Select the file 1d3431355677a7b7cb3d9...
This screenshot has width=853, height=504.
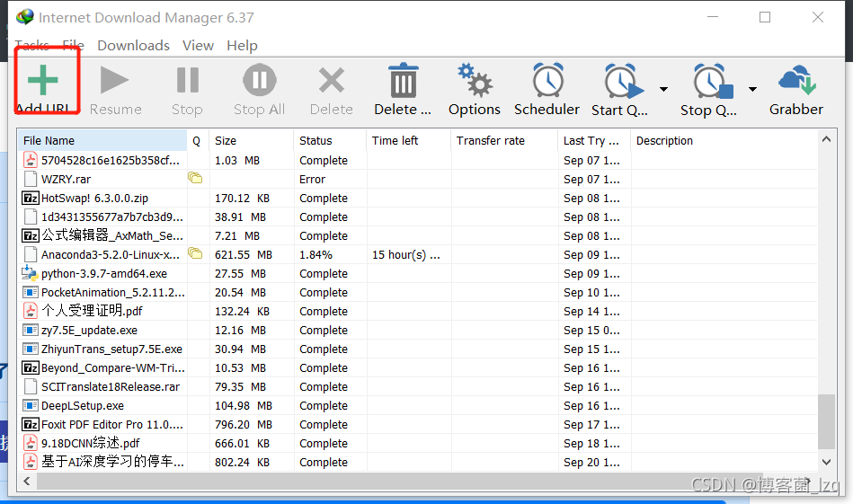coord(112,217)
